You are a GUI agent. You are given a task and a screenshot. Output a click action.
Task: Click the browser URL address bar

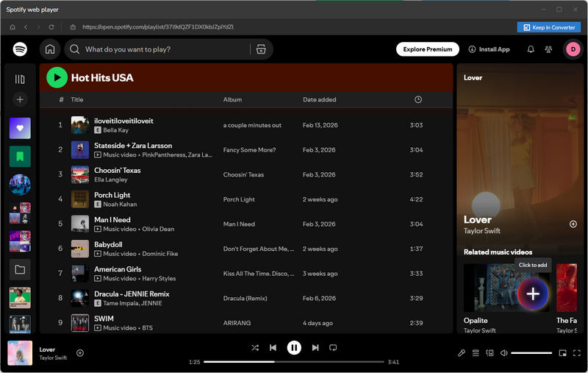[157, 27]
